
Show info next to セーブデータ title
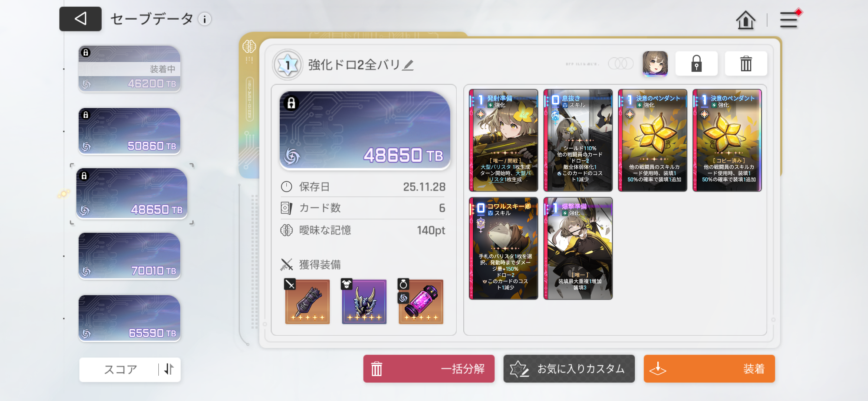point(204,19)
